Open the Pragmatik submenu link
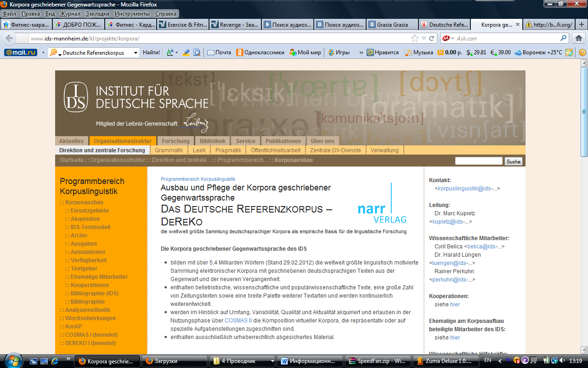The width and height of the screenshot is (588, 368). (228, 150)
